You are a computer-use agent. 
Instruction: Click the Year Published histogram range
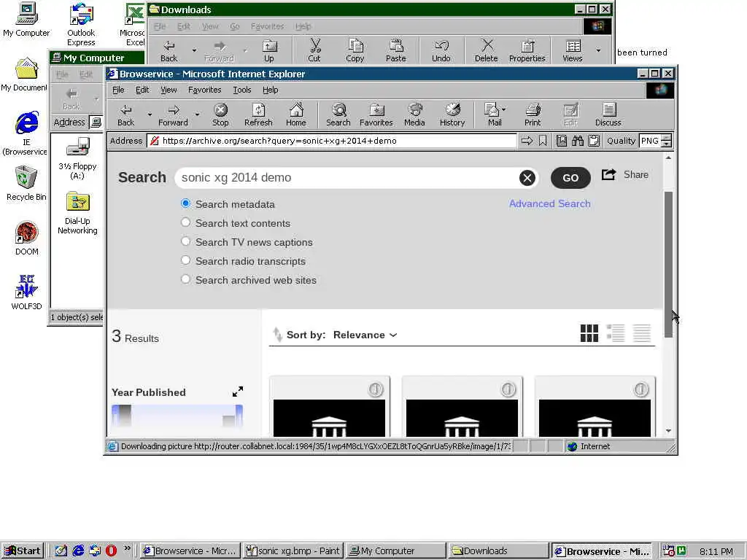click(x=177, y=416)
